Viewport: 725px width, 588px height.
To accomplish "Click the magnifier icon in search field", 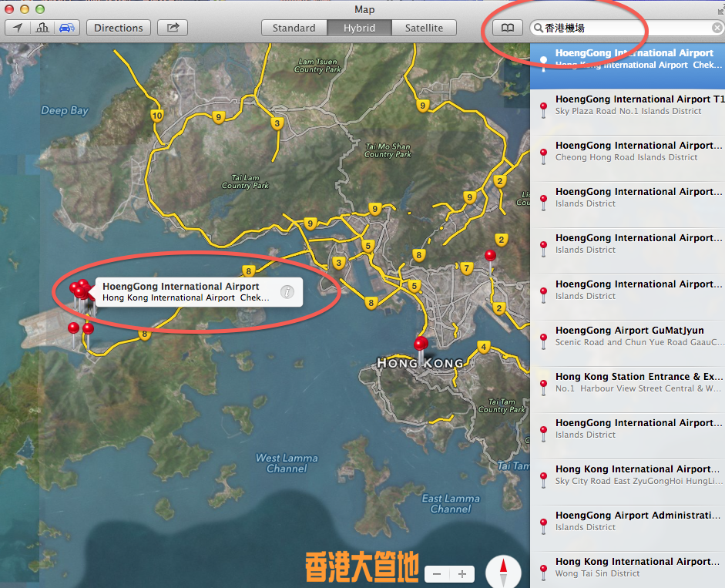I will click(x=538, y=28).
